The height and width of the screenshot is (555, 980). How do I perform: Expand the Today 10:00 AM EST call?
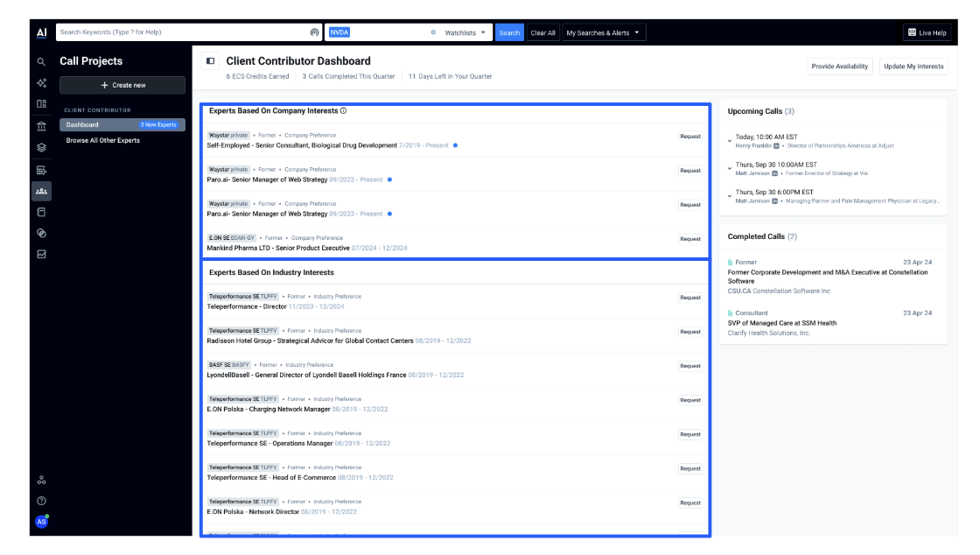pyautogui.click(x=730, y=141)
